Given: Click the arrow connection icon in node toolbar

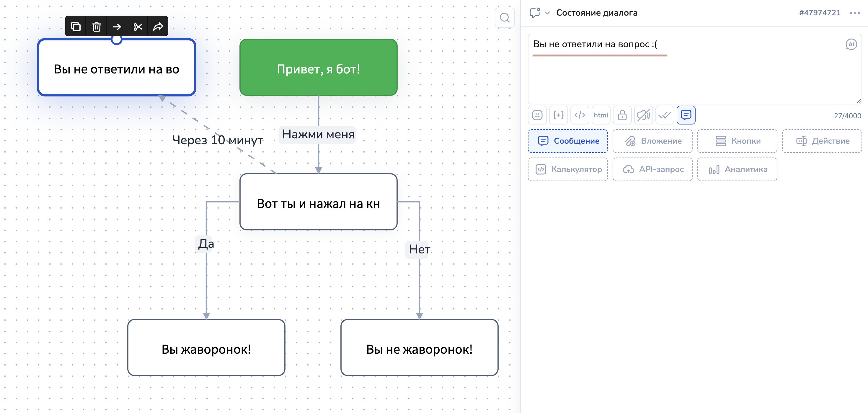Looking at the screenshot, I should (117, 26).
